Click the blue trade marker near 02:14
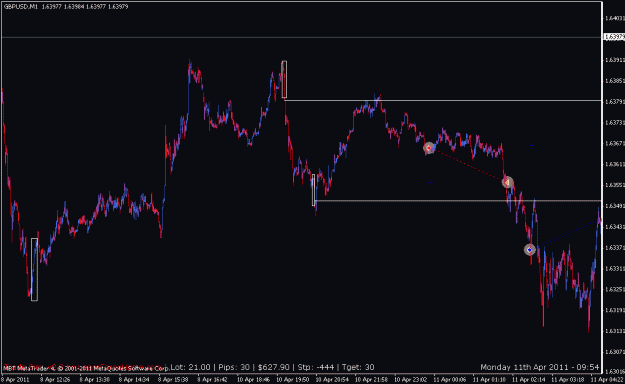 (x=529, y=250)
